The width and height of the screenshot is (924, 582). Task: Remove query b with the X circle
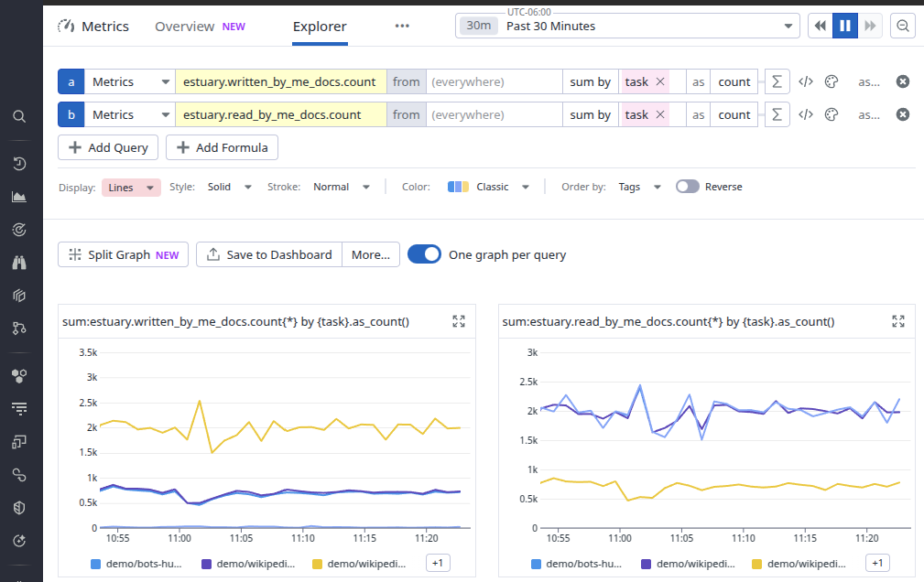pyautogui.click(x=903, y=115)
